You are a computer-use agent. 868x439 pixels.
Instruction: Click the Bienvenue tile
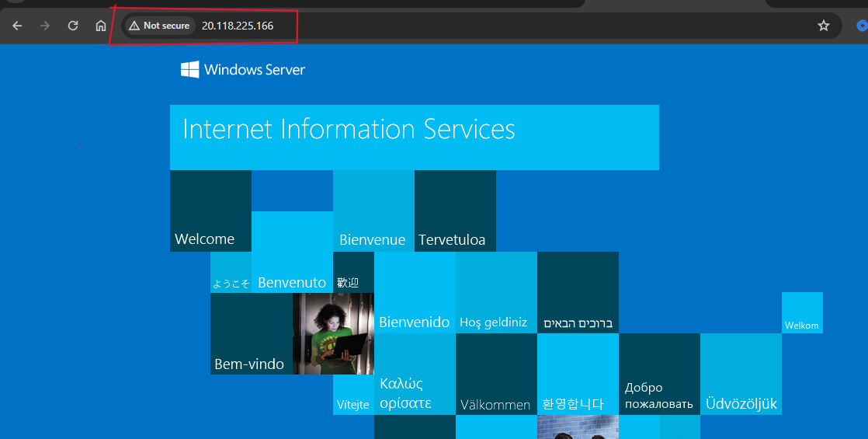click(373, 211)
